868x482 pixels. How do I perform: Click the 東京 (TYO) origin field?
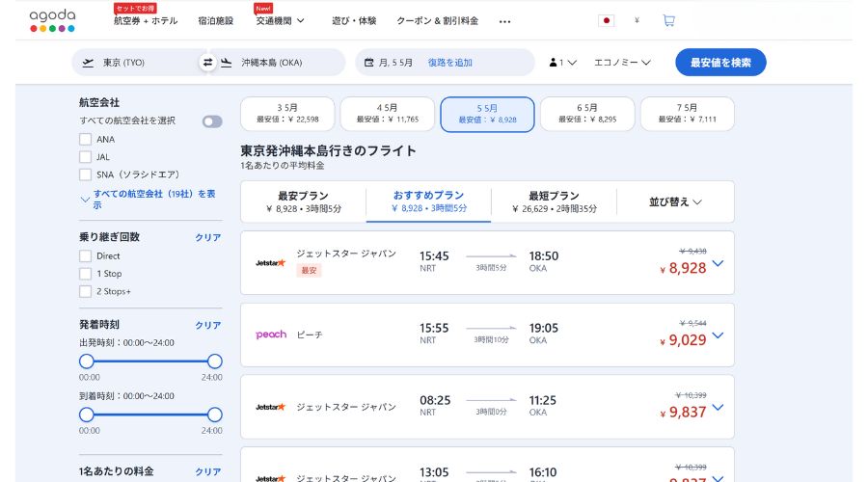tap(138, 63)
